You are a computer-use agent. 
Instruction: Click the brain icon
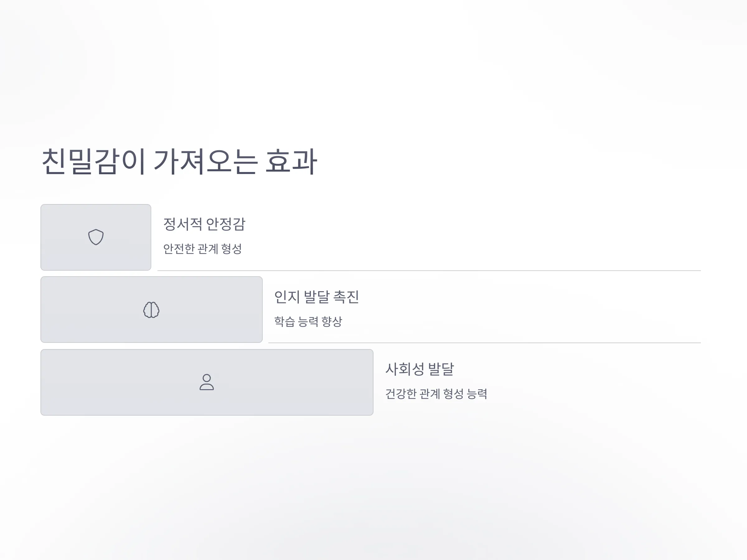[x=151, y=310]
